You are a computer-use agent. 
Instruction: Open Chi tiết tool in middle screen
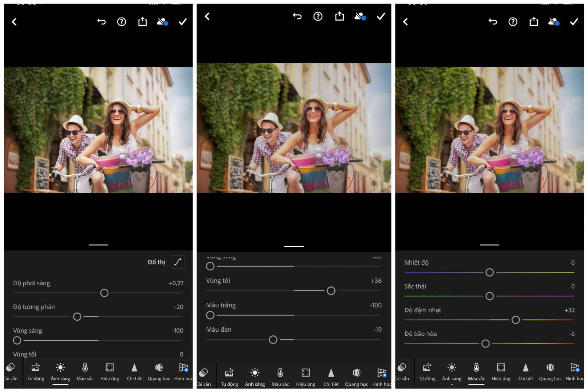click(x=331, y=377)
